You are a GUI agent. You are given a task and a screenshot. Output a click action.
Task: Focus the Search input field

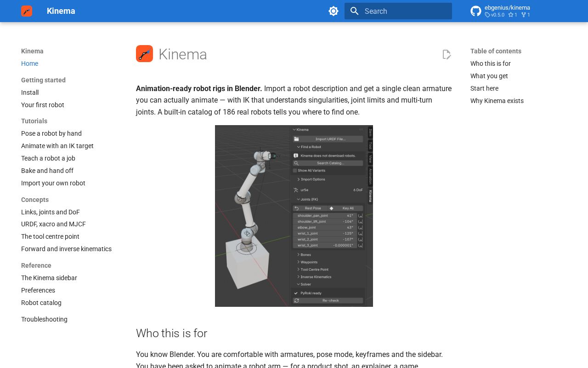point(398,11)
